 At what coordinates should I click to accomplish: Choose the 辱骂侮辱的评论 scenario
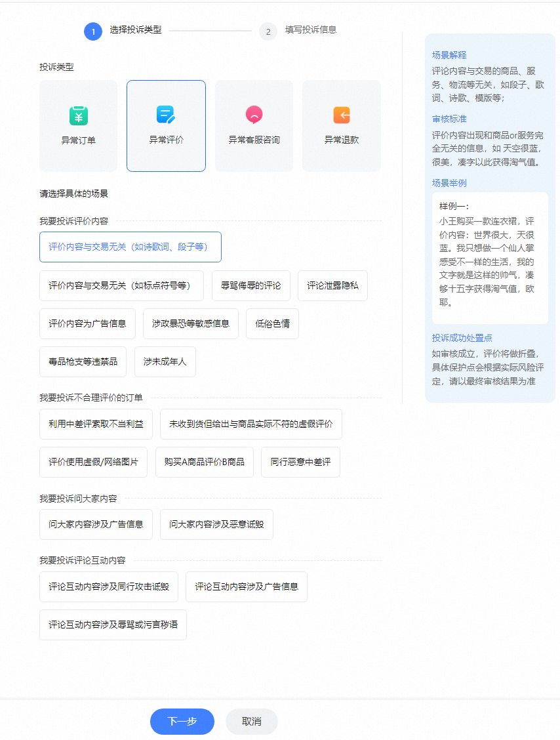coord(251,285)
